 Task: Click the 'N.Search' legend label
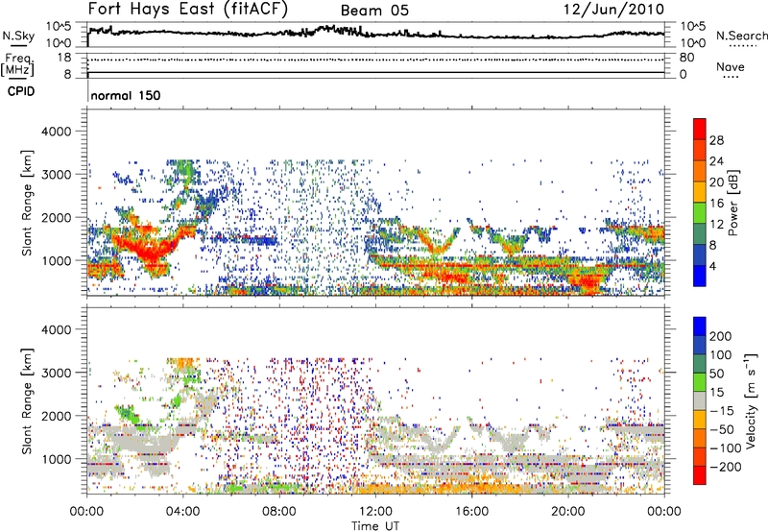tap(741, 36)
